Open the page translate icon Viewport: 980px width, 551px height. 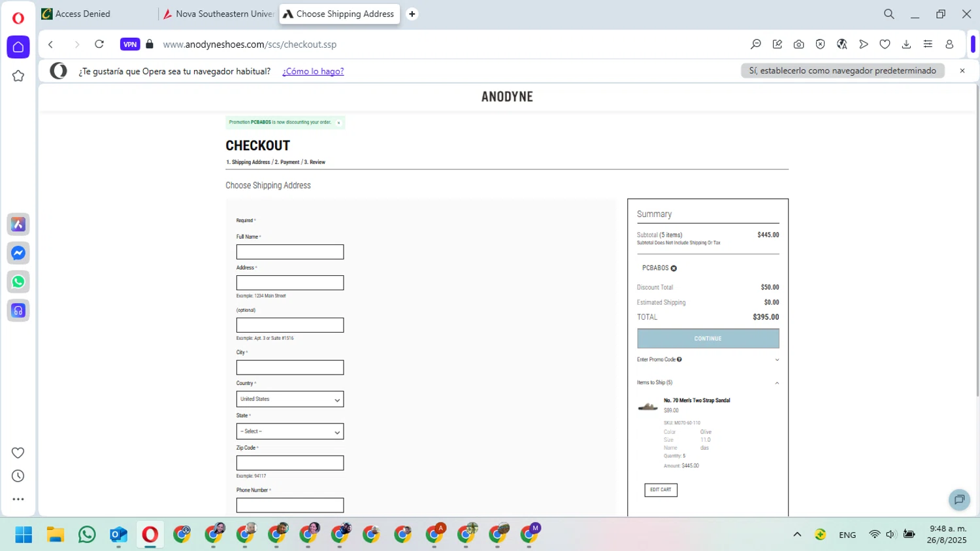tap(842, 44)
